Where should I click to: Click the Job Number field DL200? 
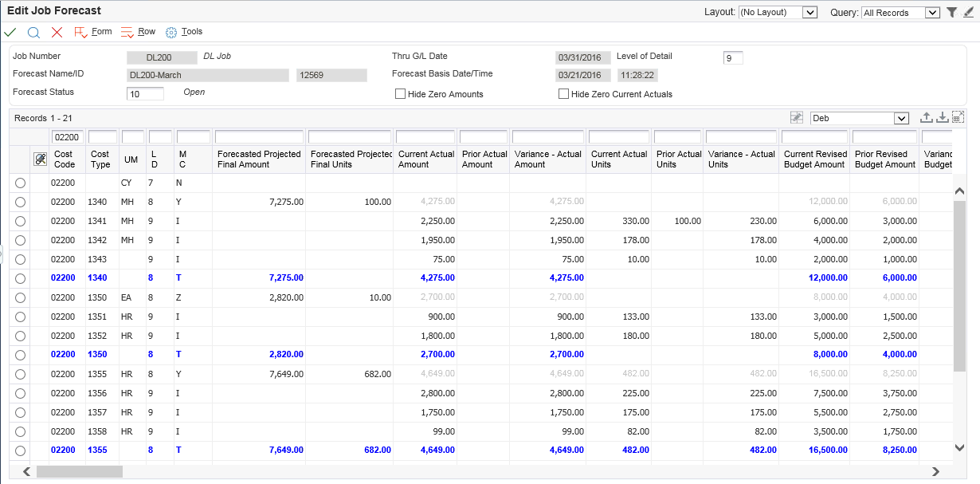point(162,58)
